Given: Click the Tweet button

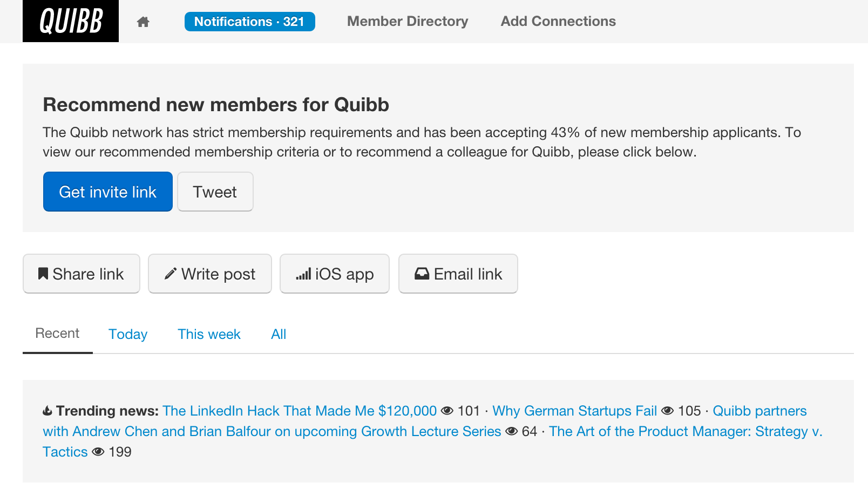Looking at the screenshot, I should [215, 192].
